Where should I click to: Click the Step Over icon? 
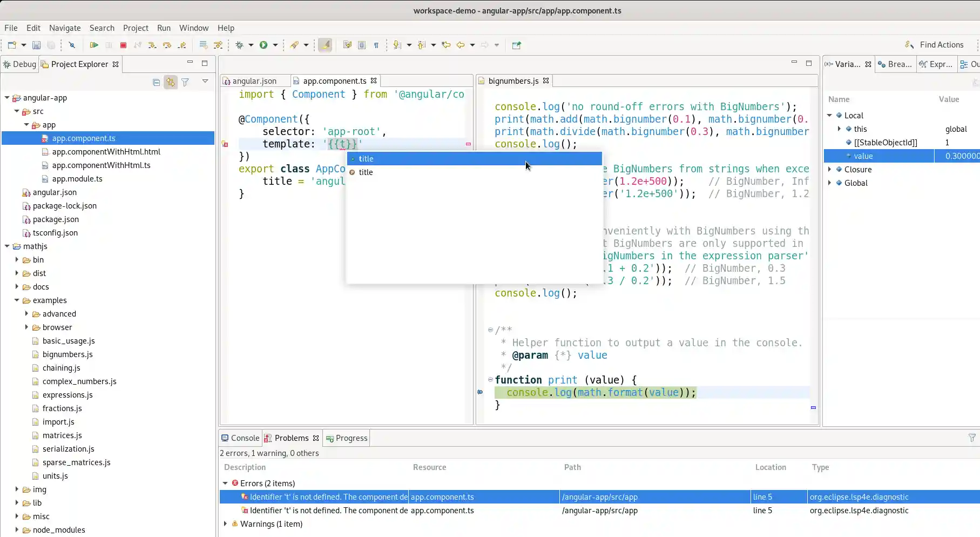(167, 45)
